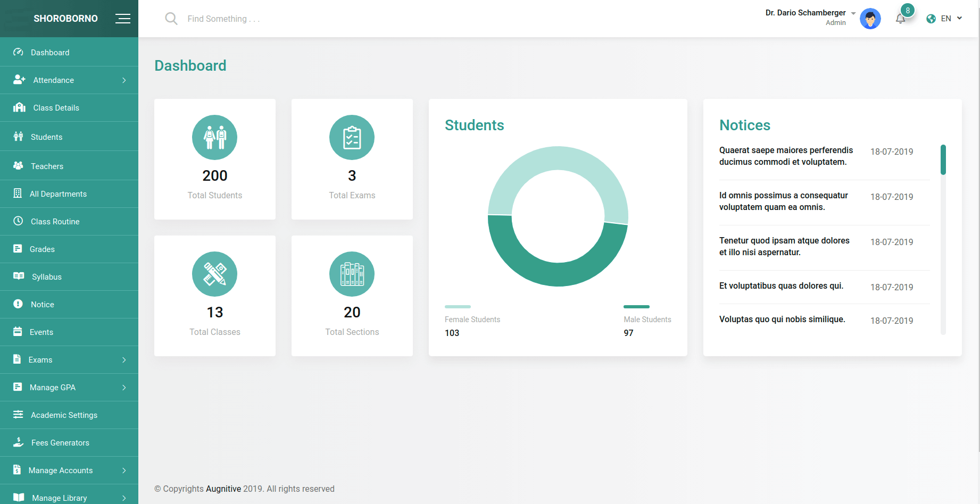Click the Total Exams clipboard icon

click(352, 137)
